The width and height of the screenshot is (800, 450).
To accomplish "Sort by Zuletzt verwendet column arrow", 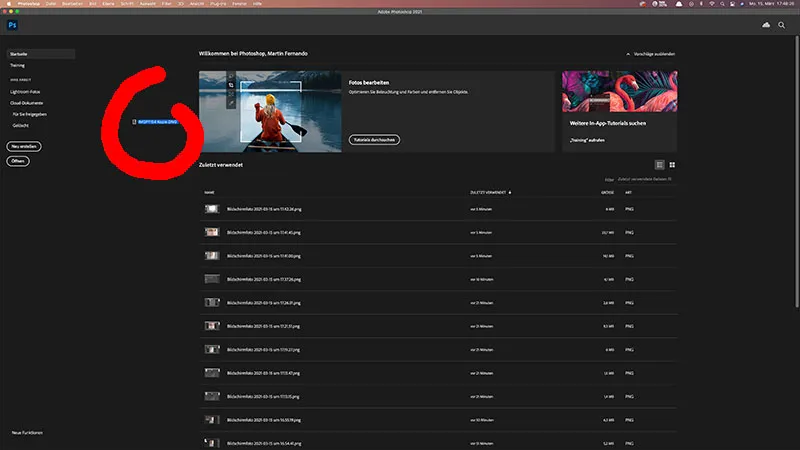I will (x=510, y=193).
